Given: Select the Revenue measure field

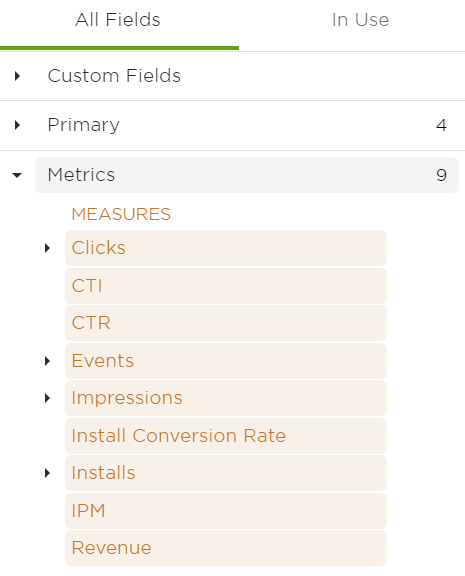Looking at the screenshot, I should click(x=226, y=548).
